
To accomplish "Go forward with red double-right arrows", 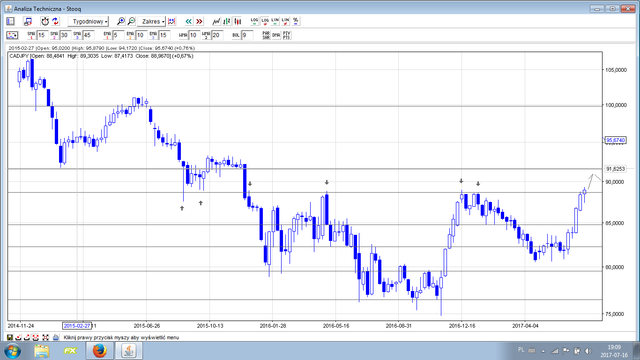I will [x=199, y=21].
